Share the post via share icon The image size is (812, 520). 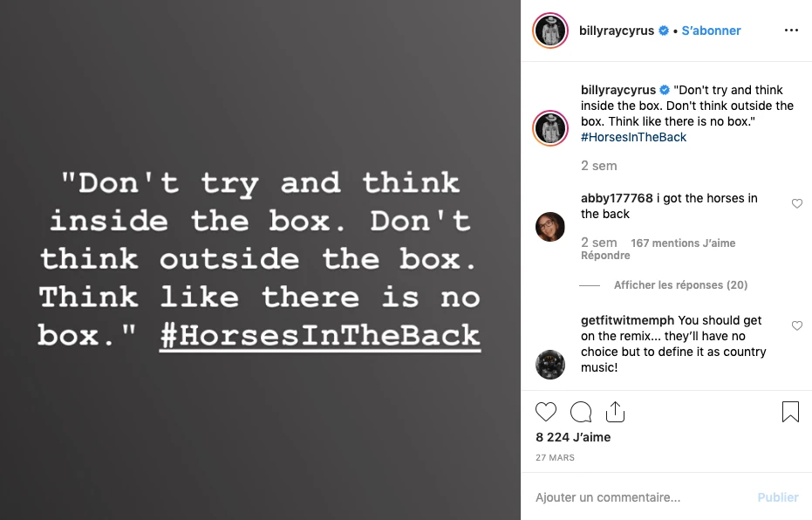(615, 412)
